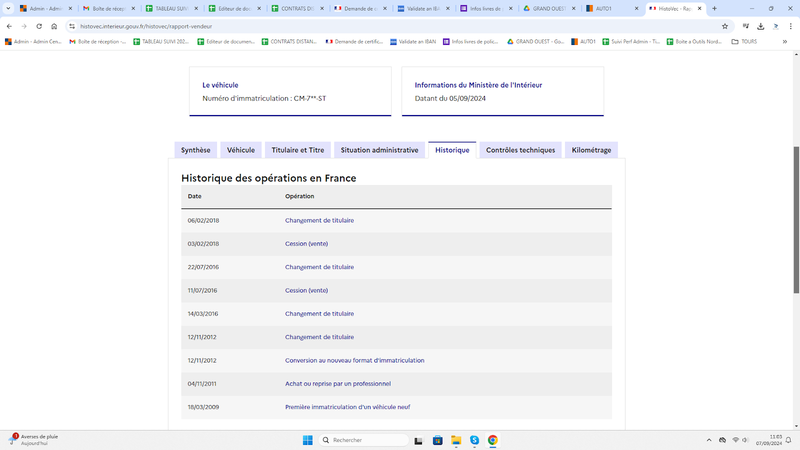The width and height of the screenshot is (800, 450).
Task: Open File Explorer from taskbar
Action: pyautogui.click(x=456, y=440)
